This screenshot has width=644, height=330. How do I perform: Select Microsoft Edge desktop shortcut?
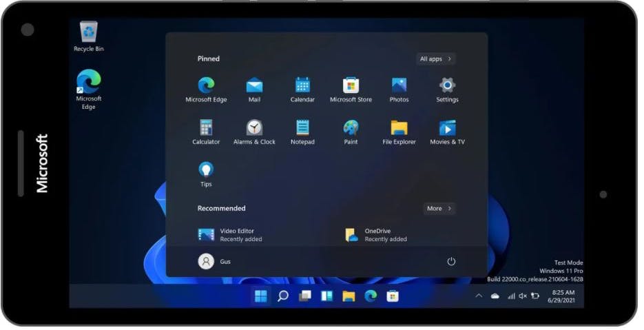click(x=88, y=90)
